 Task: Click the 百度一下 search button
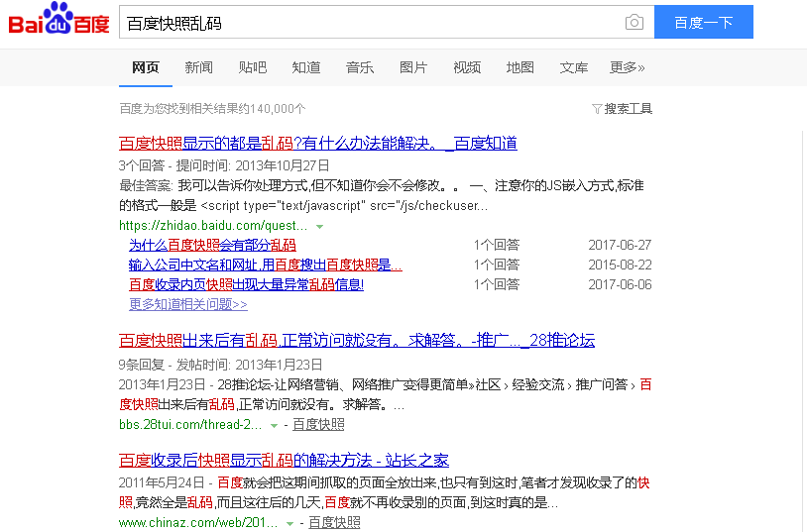[703, 23]
